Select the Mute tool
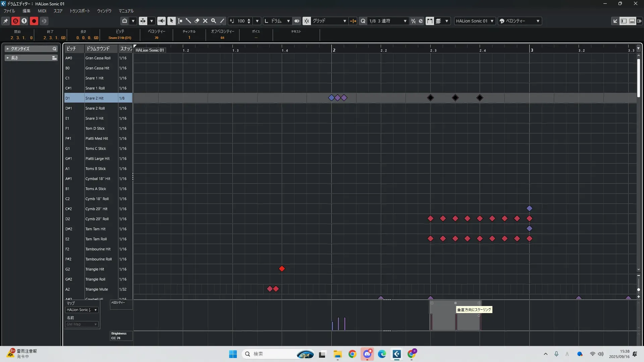The image size is (644, 362). [x=205, y=21]
